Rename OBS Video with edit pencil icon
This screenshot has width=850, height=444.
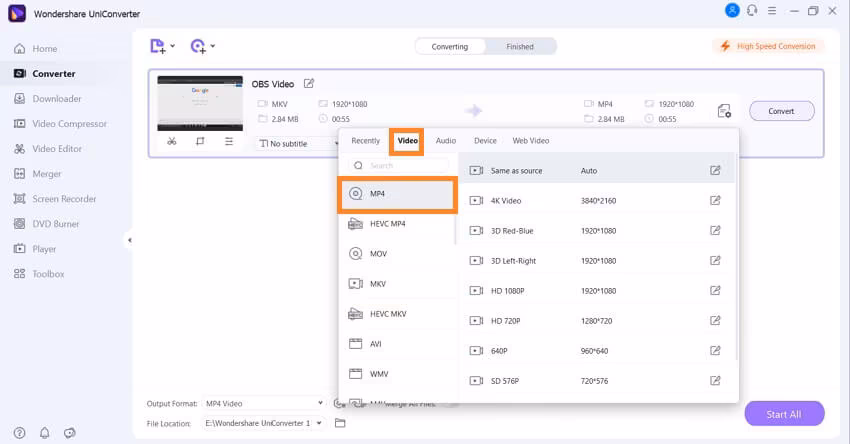(308, 83)
